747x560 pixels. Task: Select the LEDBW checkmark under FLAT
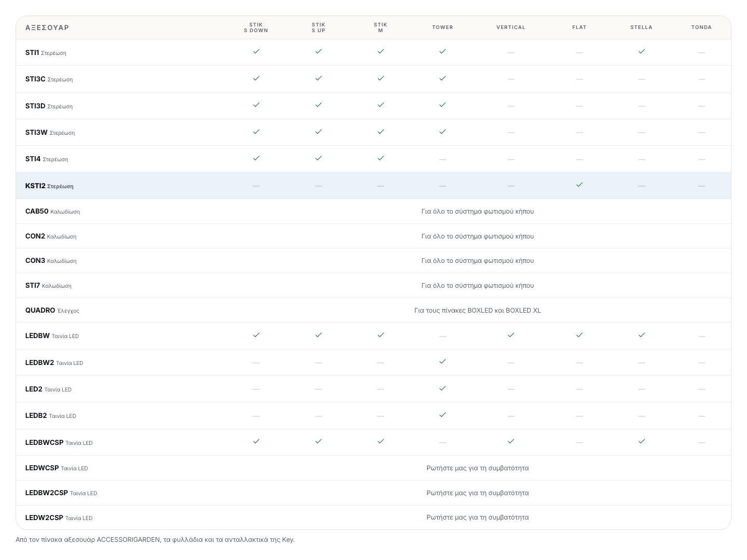579,335
